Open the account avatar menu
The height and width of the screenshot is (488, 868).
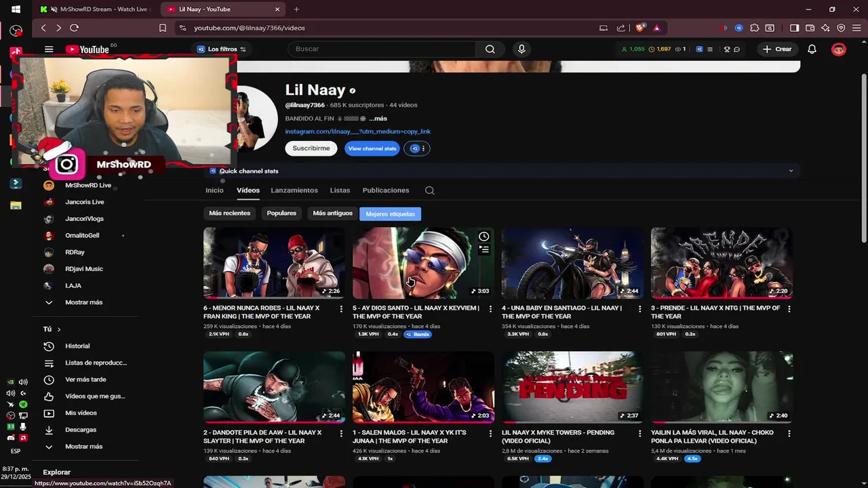click(x=839, y=49)
